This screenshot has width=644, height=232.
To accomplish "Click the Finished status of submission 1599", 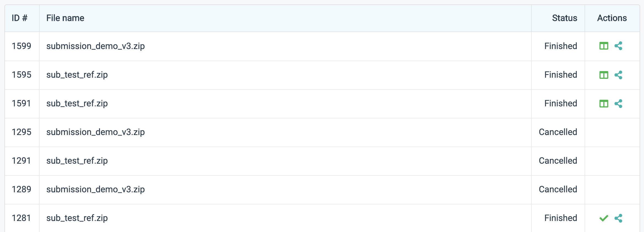I will click(561, 46).
